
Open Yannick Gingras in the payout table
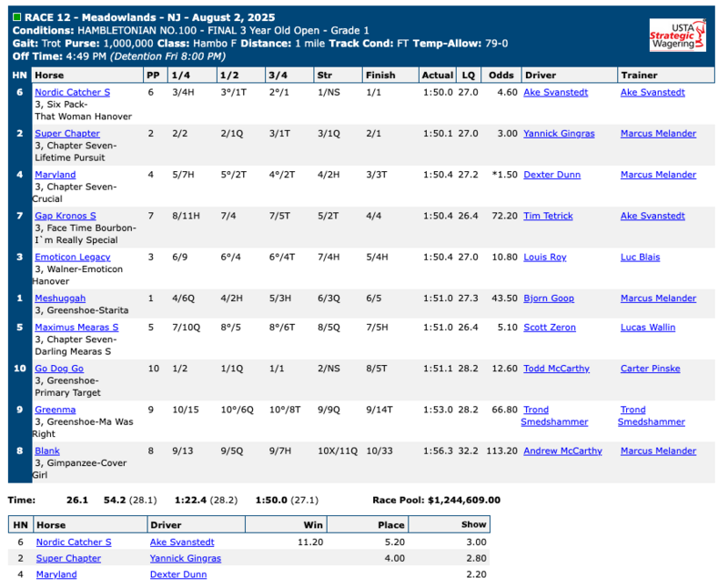pyautogui.click(x=185, y=558)
